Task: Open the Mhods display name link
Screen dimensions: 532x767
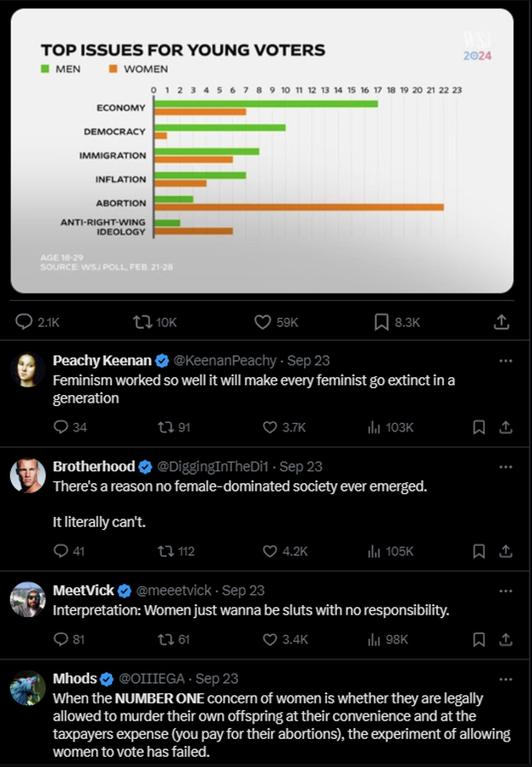Action: 75,678
